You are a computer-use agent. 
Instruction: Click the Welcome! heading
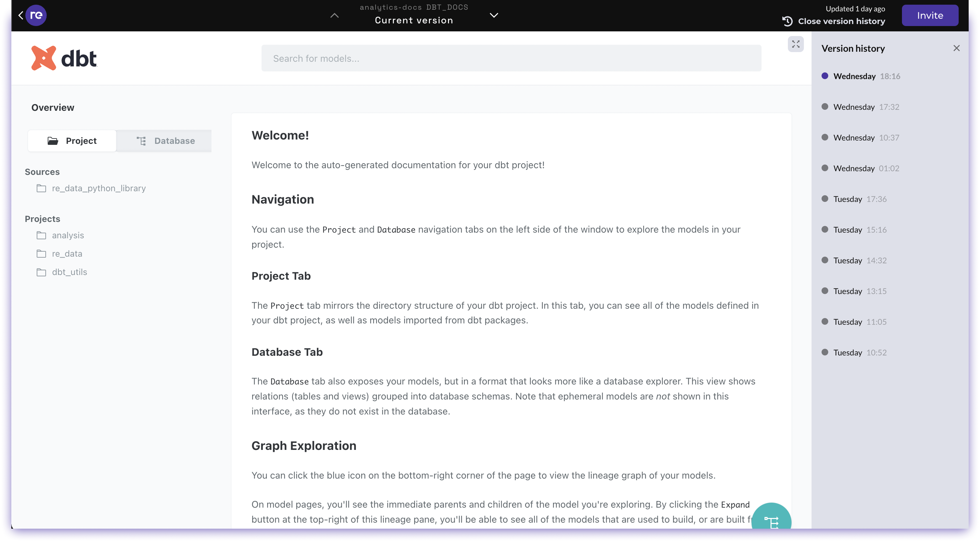pyautogui.click(x=280, y=135)
